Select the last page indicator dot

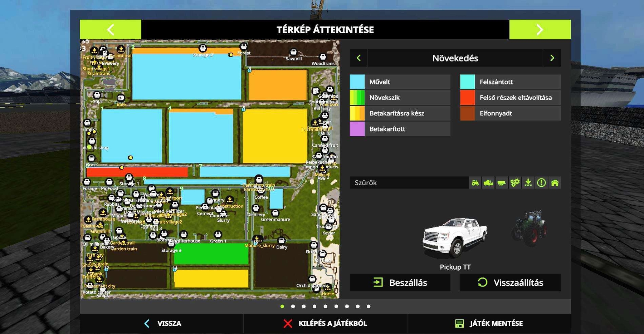(x=369, y=306)
